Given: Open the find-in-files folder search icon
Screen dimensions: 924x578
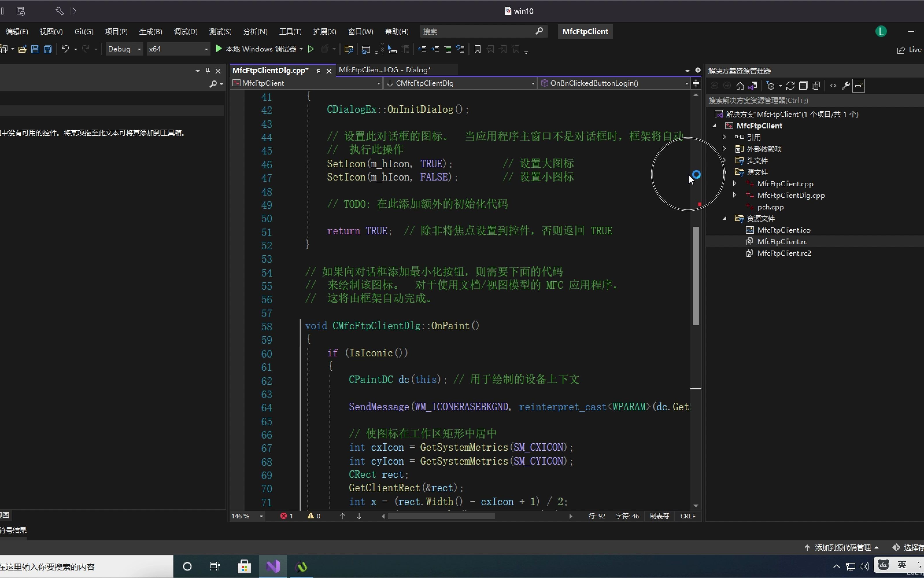Looking at the screenshot, I should pos(348,49).
